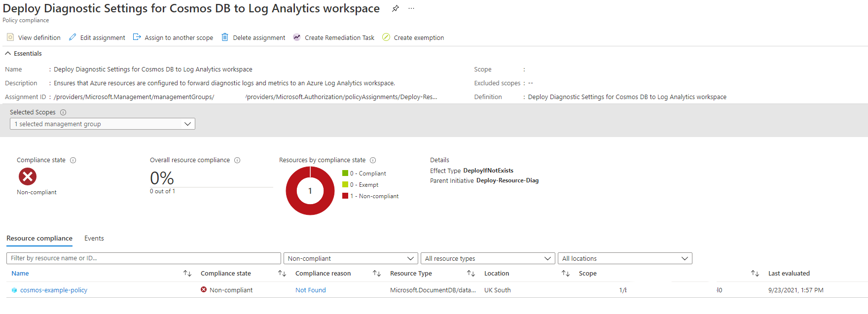The width and height of the screenshot is (868, 314).
Task: Click the '0 out of 1' text
Action: (163, 191)
